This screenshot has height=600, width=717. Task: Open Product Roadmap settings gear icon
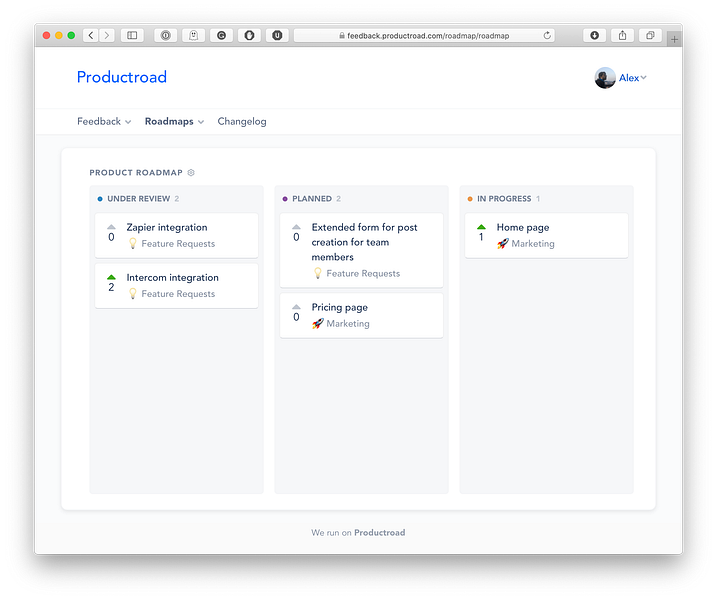[x=191, y=172]
